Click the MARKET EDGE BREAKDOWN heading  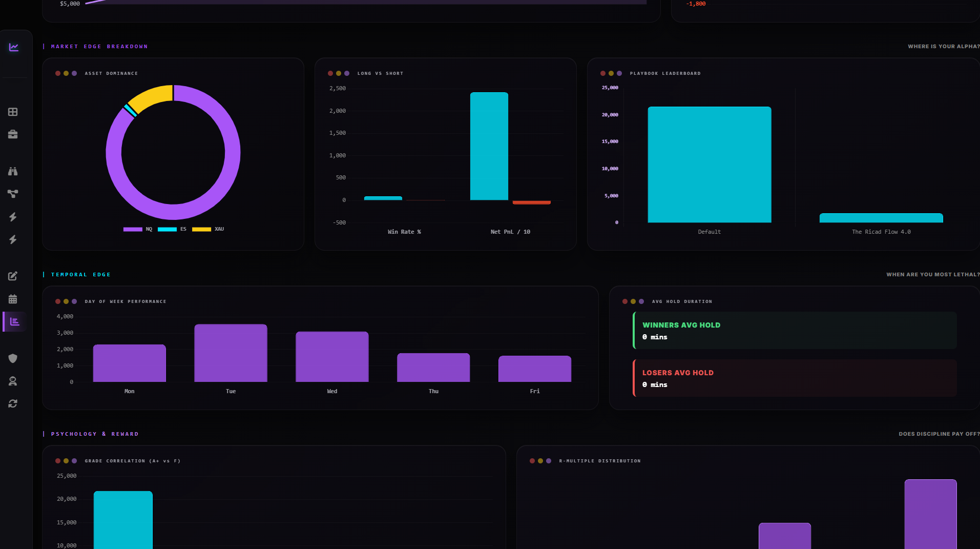[99, 47]
